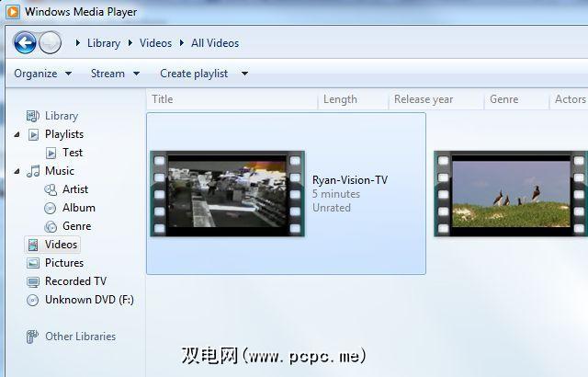Viewport: 588px width, 377px height.
Task: Click the Playlists icon in the sidebar
Action: tap(33, 134)
